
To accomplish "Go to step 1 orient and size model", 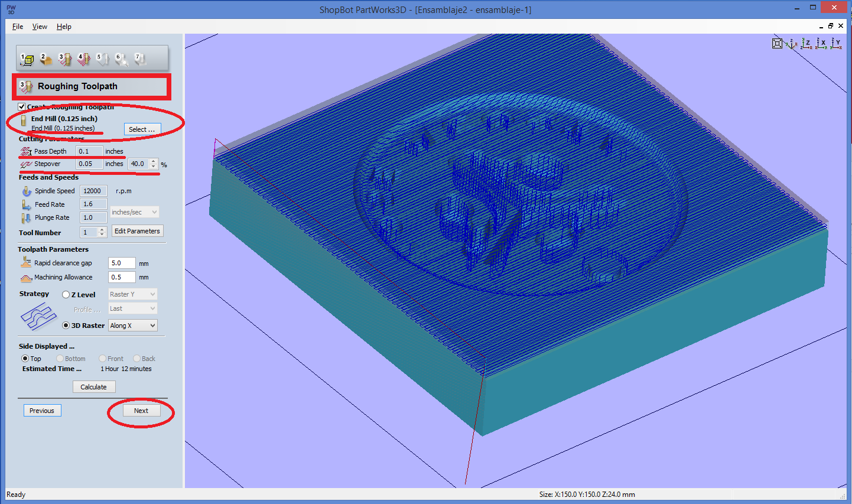I will point(27,59).
